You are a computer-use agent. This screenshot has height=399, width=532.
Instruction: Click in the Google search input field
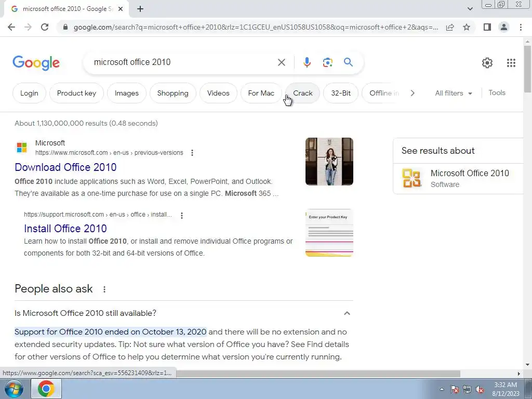183,62
